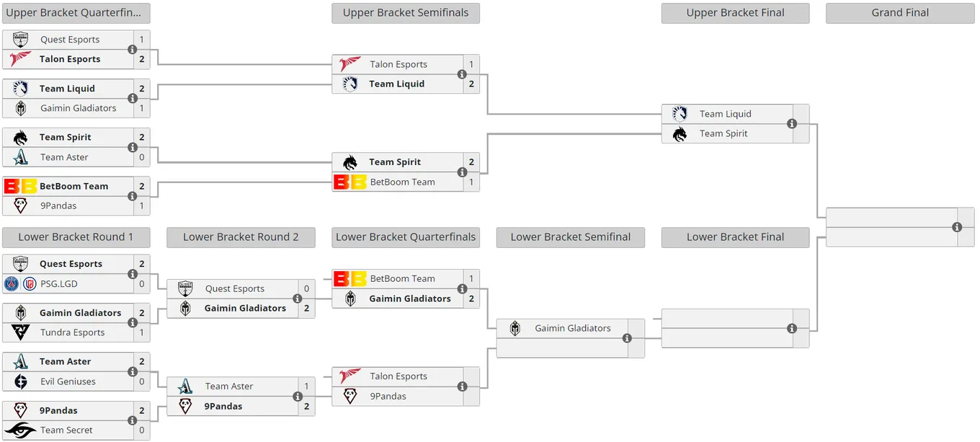Show details icon for Grand Final match

click(x=957, y=227)
